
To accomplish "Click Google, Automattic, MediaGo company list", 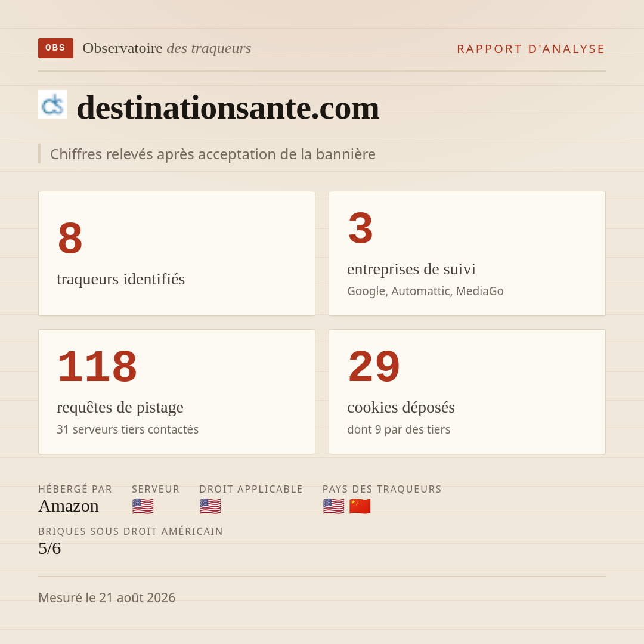I will click(x=425, y=291).
